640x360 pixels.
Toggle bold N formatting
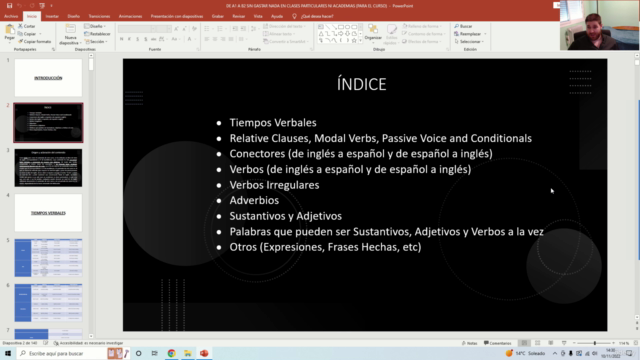click(x=122, y=39)
